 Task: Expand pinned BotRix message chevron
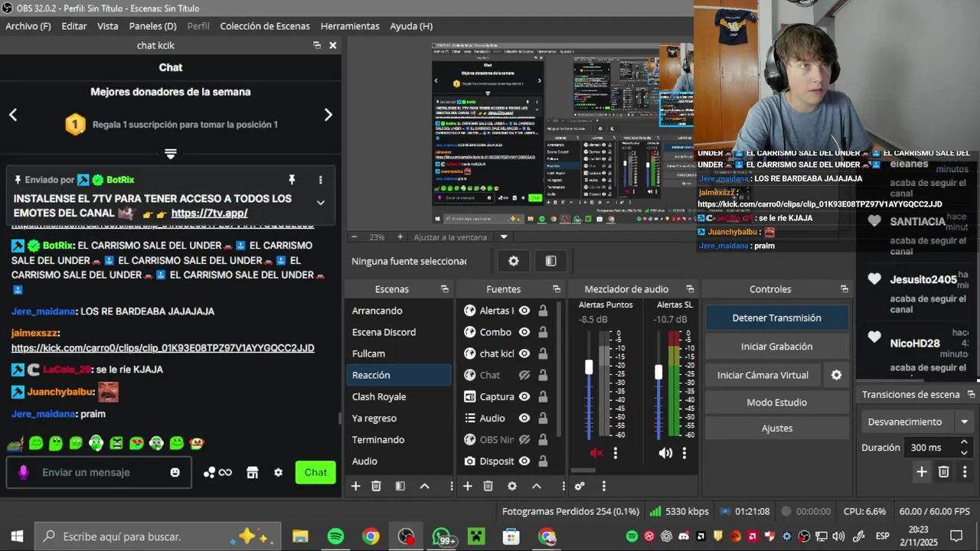click(321, 203)
